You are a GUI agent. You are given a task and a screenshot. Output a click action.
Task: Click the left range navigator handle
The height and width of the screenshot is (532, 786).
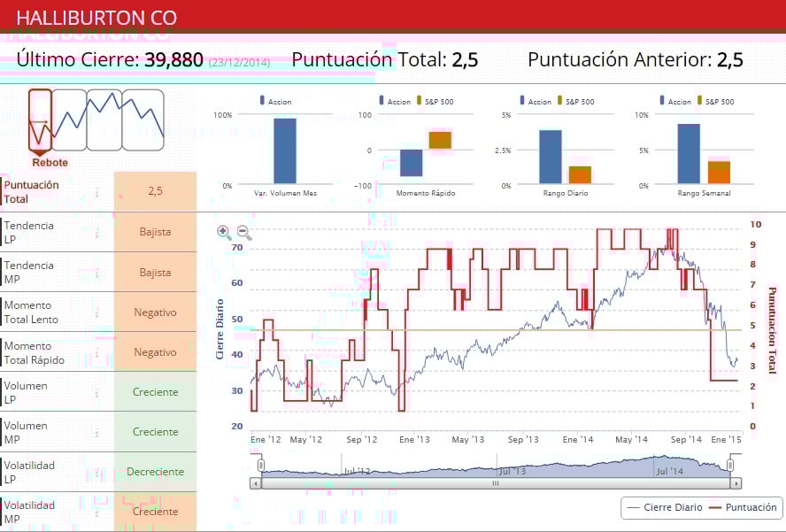[x=261, y=466]
